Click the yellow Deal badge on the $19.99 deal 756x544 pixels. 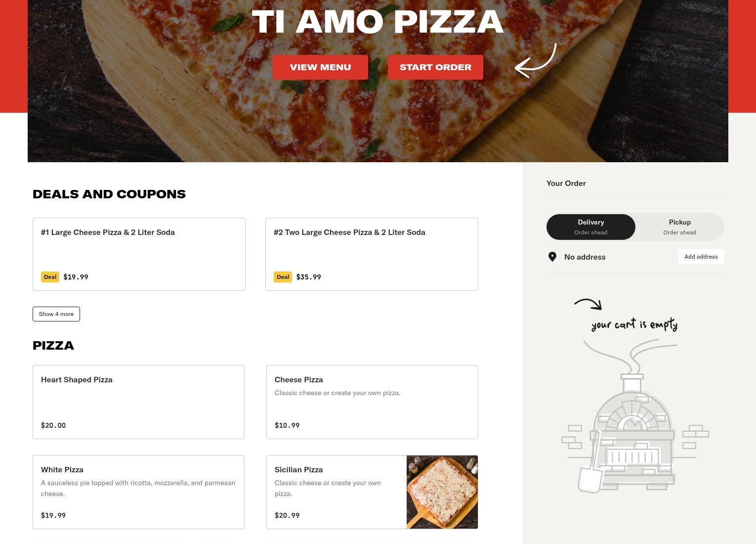click(x=50, y=277)
